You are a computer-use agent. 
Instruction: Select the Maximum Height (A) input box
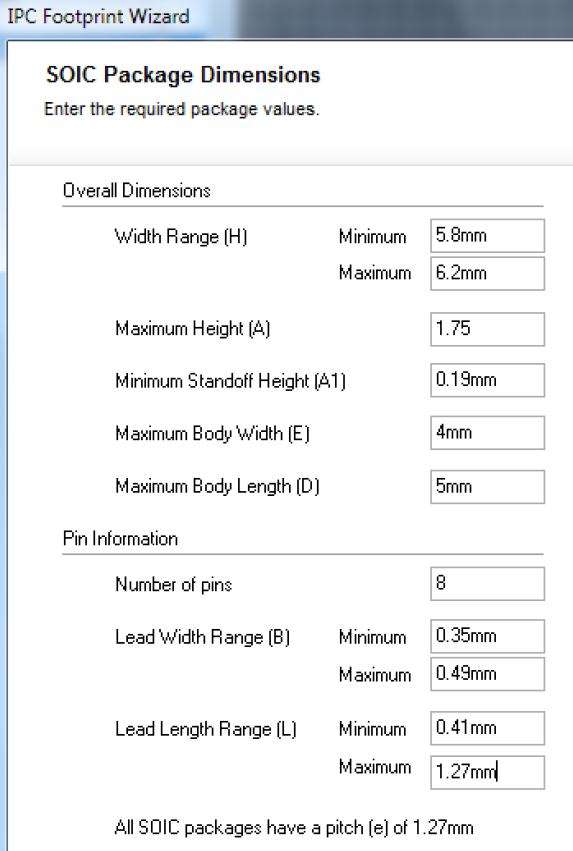(487, 329)
